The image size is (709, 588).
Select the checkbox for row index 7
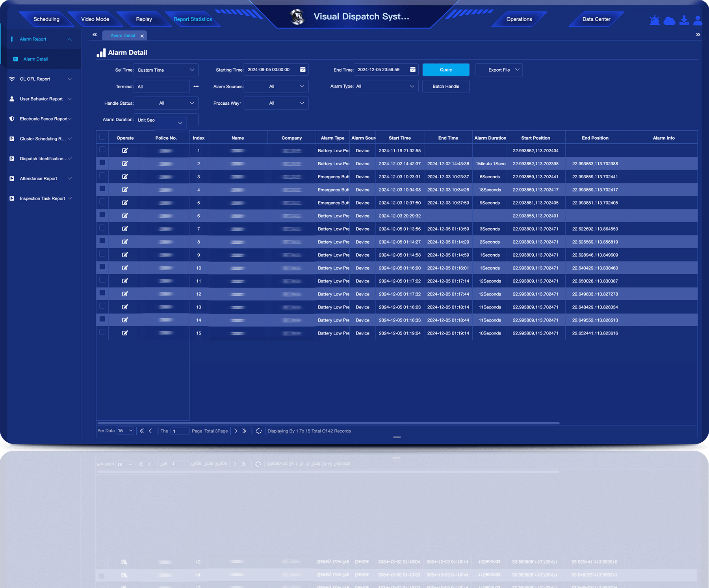(102, 228)
